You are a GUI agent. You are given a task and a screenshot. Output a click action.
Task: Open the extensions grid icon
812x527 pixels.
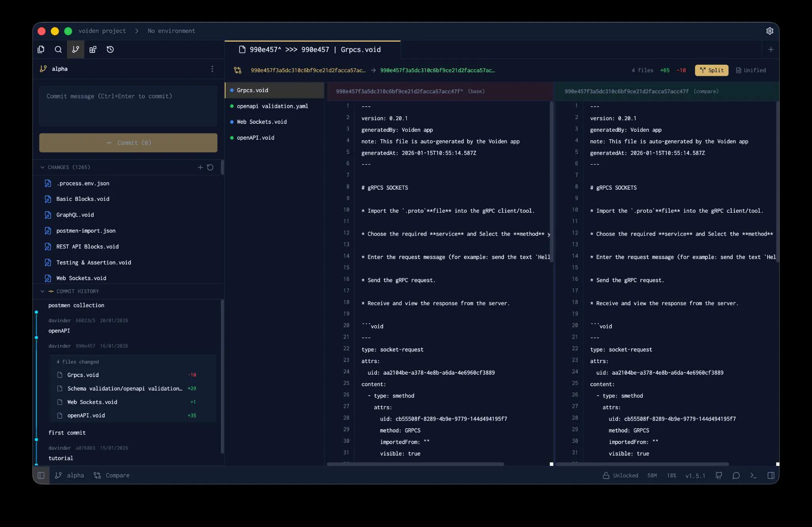(x=93, y=50)
